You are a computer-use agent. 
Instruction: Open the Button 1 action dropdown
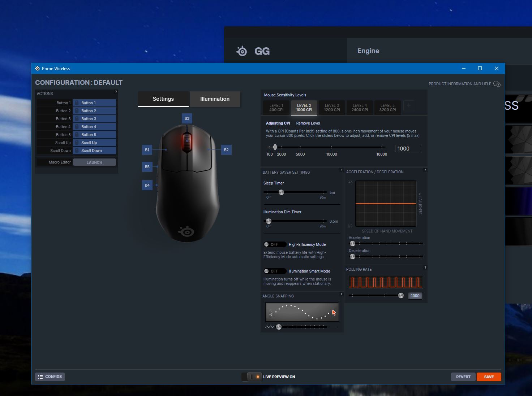(x=94, y=103)
